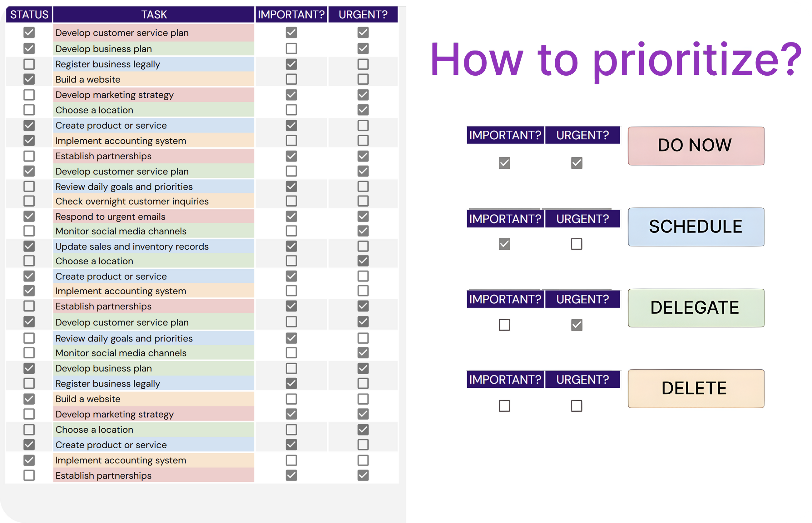Screen dimensions: 812x523
Task: Select Update sales and inventory records cell
Action: (x=154, y=246)
